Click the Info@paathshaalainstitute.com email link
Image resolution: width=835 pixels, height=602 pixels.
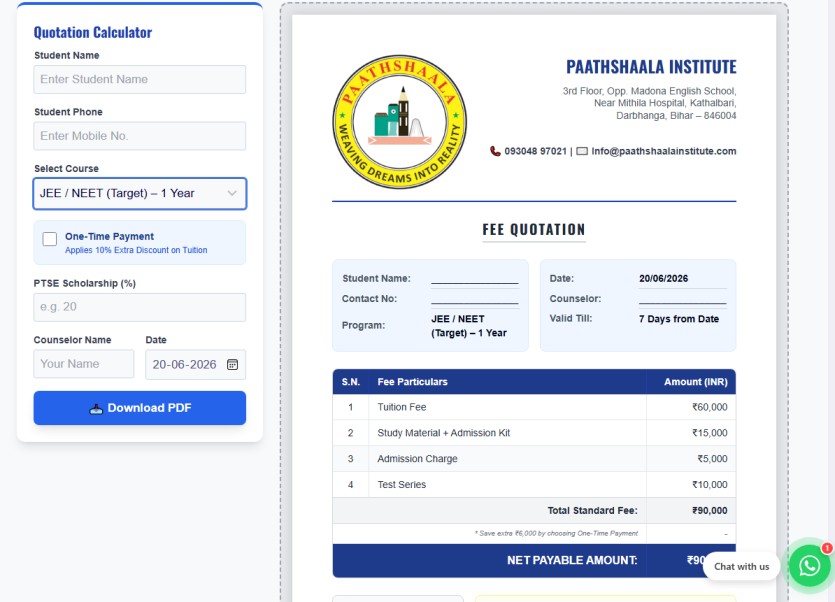pyautogui.click(x=664, y=151)
